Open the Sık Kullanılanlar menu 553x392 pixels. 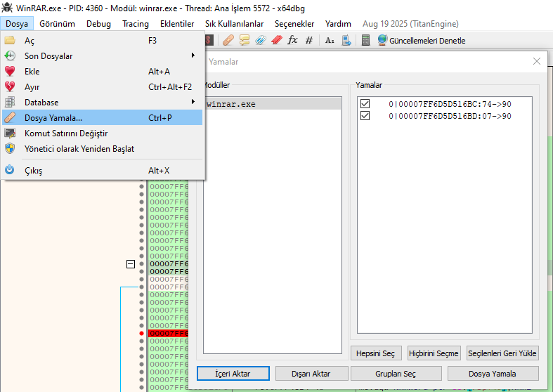point(234,24)
